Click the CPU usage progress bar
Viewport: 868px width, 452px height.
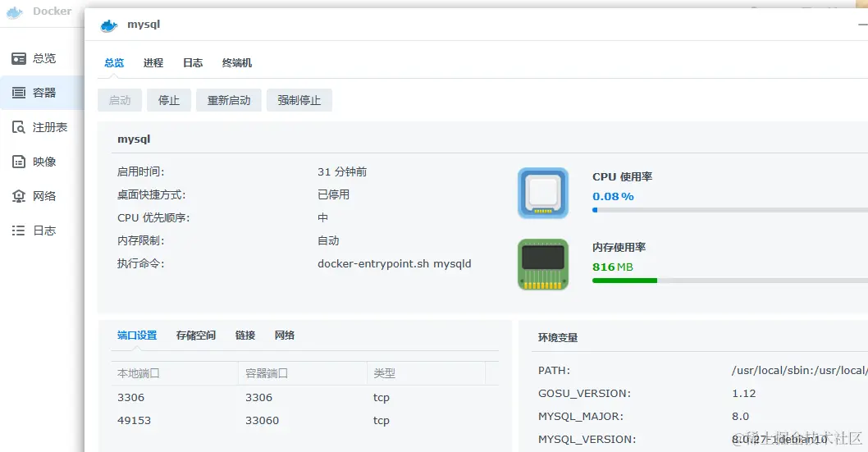point(730,210)
